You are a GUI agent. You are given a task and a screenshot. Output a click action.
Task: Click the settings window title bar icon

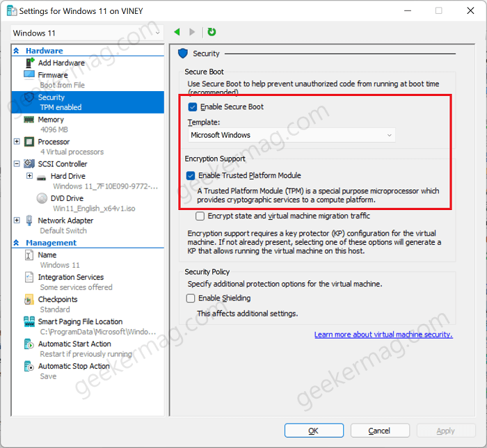12,11
